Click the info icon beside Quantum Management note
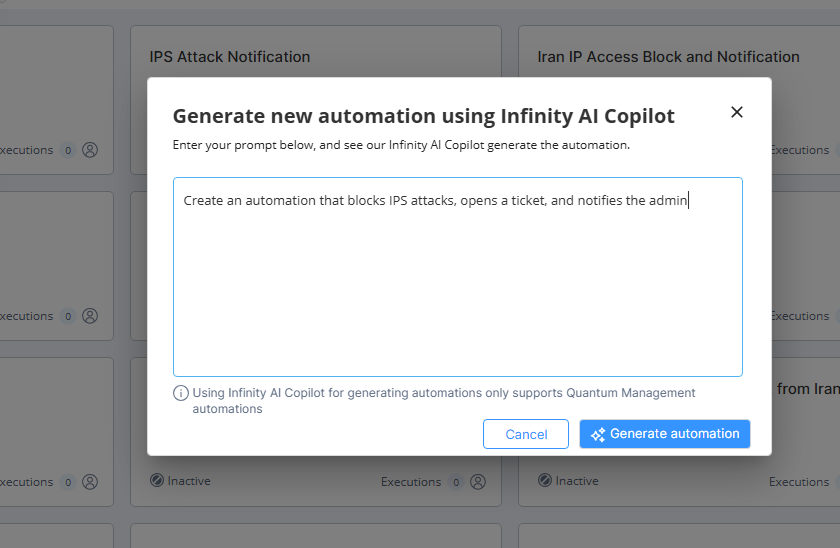The image size is (840, 548). 181,393
